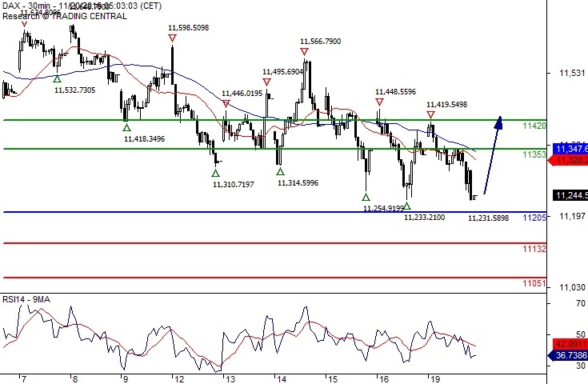Viewport: 588px width, 384px height.
Task: Click date 14 on the time axis
Action: point(282,379)
